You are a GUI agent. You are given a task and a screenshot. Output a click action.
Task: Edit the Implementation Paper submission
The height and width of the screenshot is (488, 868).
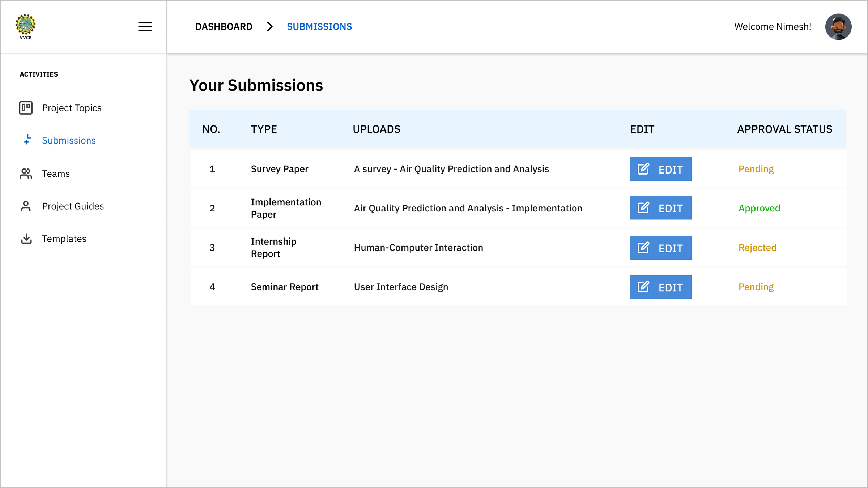pyautogui.click(x=660, y=208)
